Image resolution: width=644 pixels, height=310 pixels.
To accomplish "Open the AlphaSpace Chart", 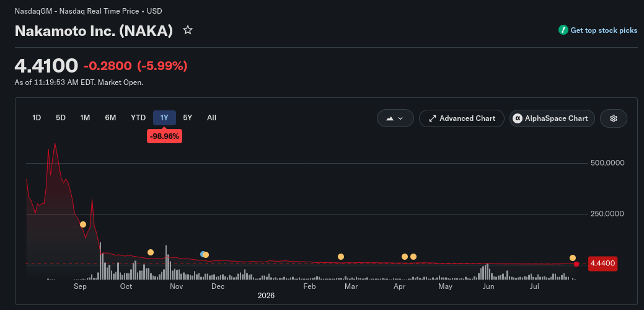I will [x=552, y=118].
